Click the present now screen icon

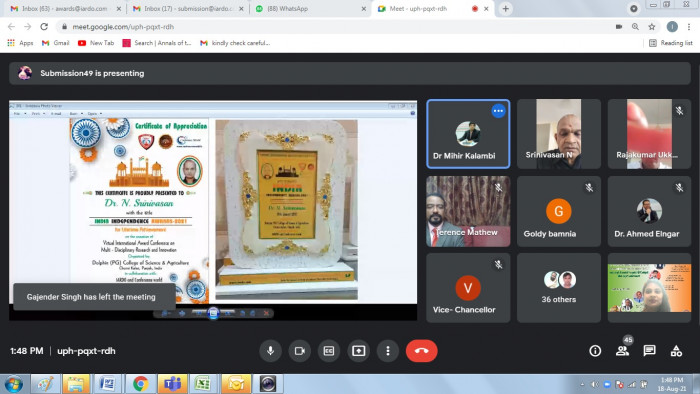[358, 351]
